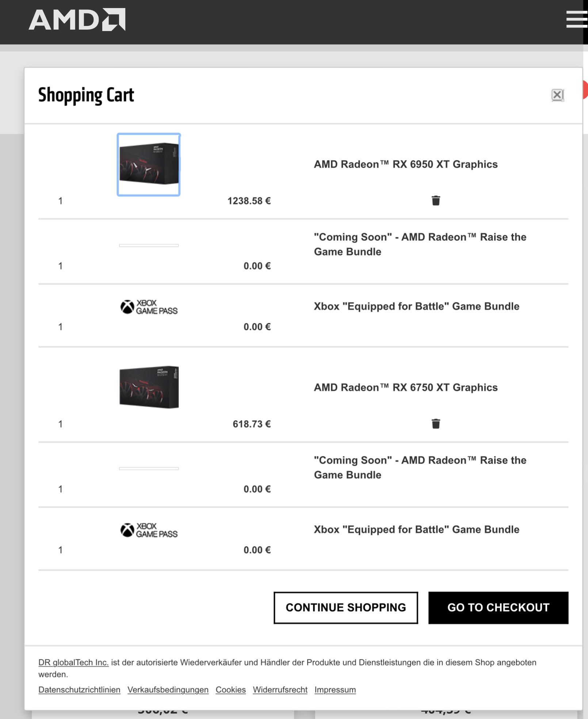Open the Datenschutzrichtlinien link
The image size is (588, 719).
[79, 690]
